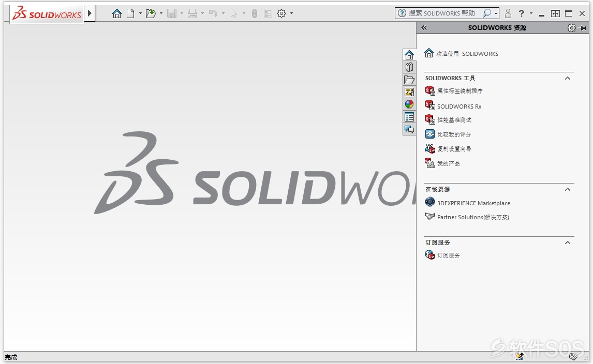Image resolution: width=593 pixels, height=364 pixels.
Task: Collapse the 订阅服务 section header
Action: (x=567, y=242)
